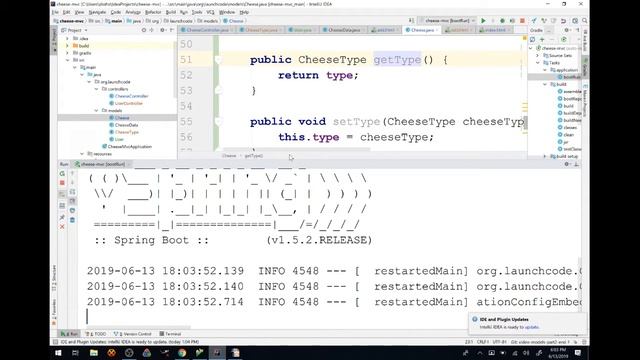Click the update link in notification
This screenshot has height=360, width=640.
(531, 327)
